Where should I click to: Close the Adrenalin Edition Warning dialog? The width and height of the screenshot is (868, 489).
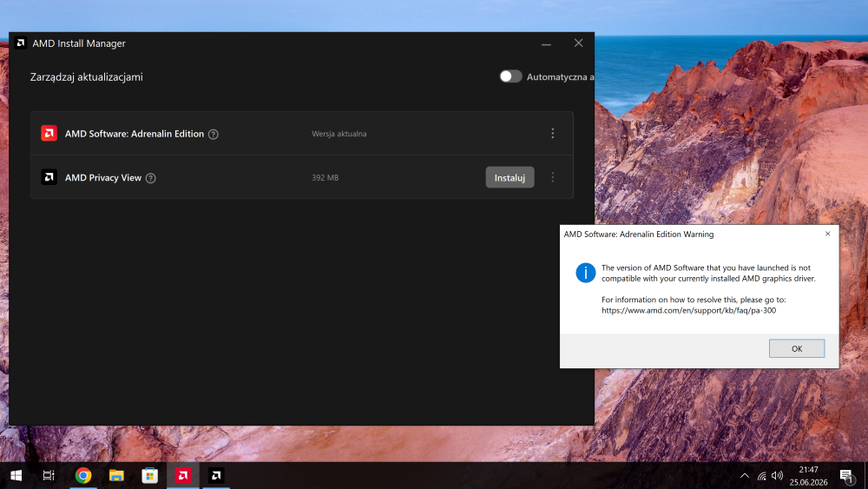[x=827, y=234]
